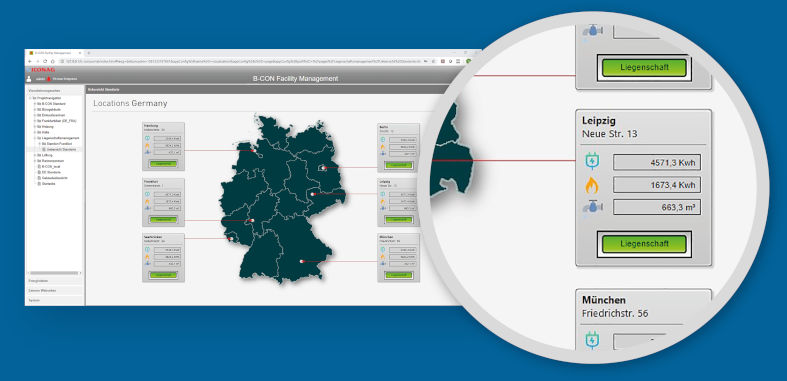Open the B-CON Facility Management browser tab

click(54, 53)
